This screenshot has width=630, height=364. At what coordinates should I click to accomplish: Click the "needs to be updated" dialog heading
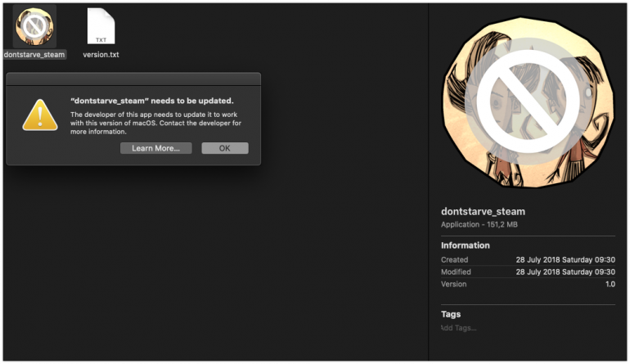pos(152,101)
